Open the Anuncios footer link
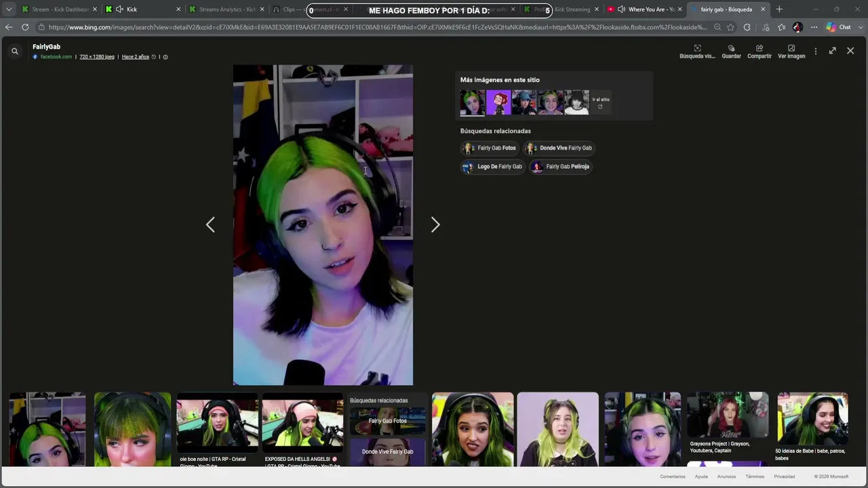The image size is (868, 488). 726,476
